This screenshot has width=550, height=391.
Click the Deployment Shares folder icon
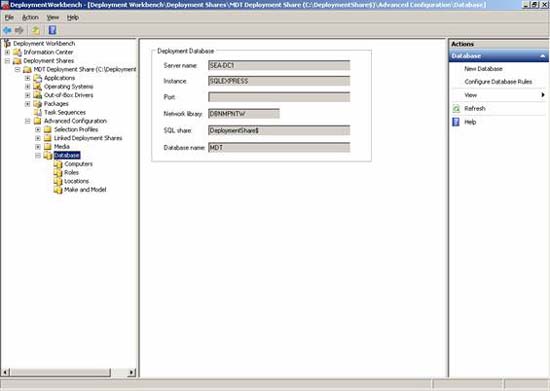(17, 61)
